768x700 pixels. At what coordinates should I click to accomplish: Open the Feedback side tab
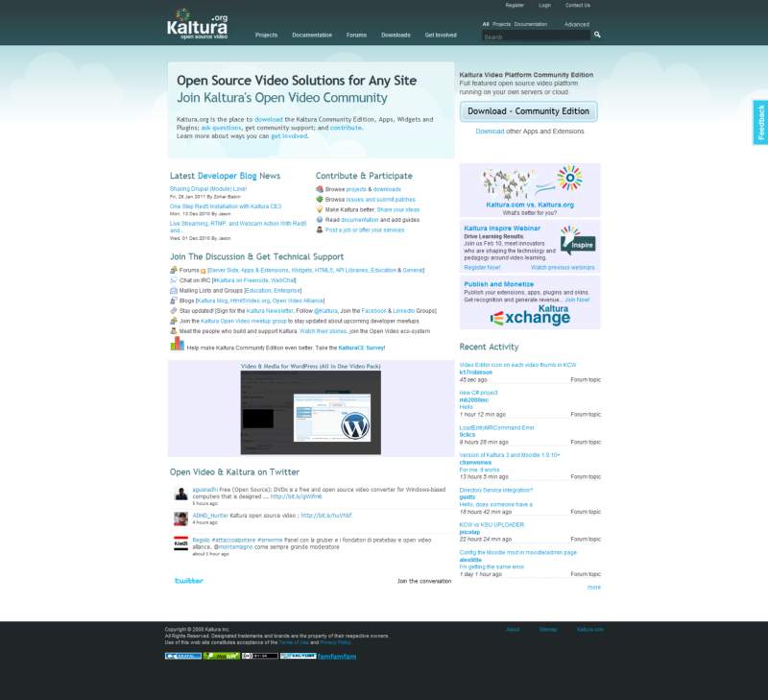760,123
